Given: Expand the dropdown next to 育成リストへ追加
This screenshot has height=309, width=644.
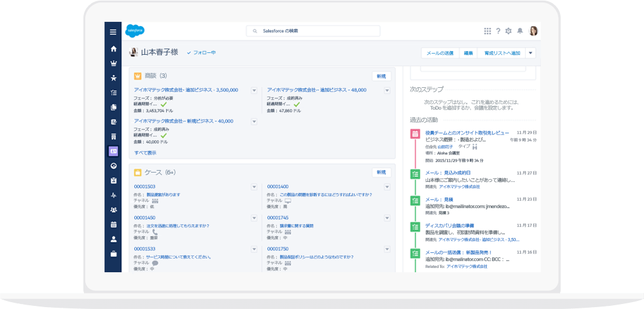Looking at the screenshot, I should pos(530,53).
